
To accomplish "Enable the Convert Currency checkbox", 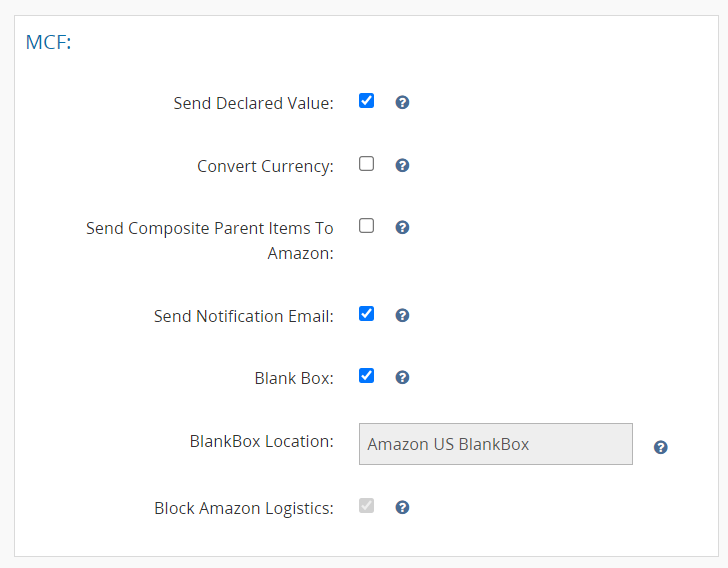I will (366, 164).
